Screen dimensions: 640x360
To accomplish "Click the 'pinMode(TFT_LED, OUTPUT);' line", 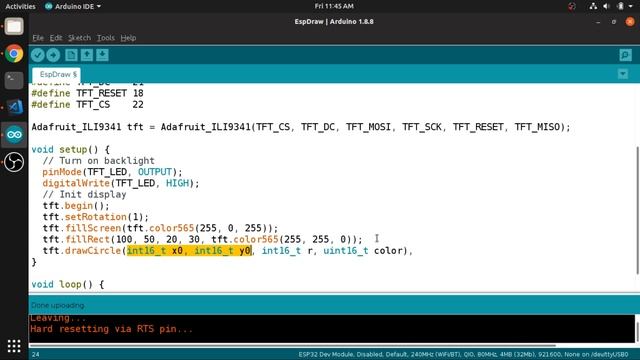I will [112, 172].
